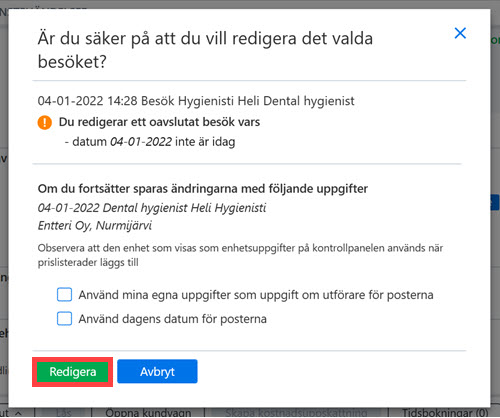Click the line '- datum 04-01-2022 inte är idag'
The image size is (500, 418).
coord(150,142)
